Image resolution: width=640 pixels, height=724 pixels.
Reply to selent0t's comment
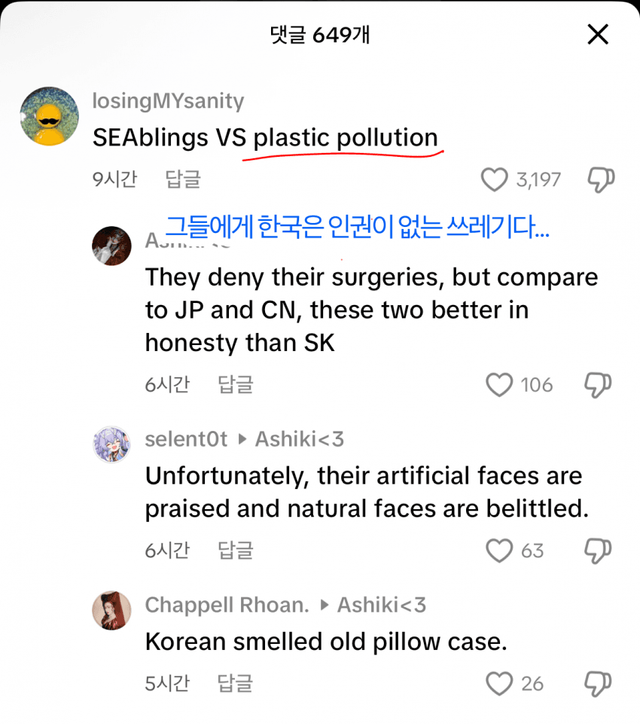pyautogui.click(x=236, y=549)
